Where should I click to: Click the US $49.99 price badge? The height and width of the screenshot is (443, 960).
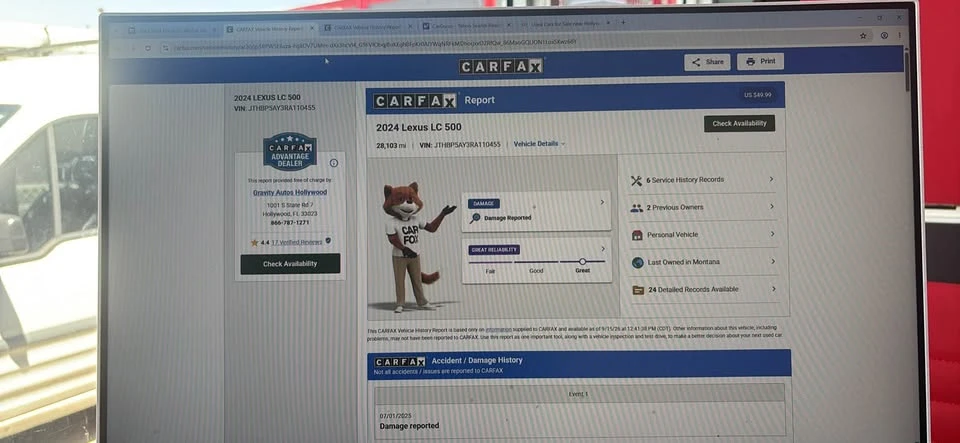[x=757, y=95]
